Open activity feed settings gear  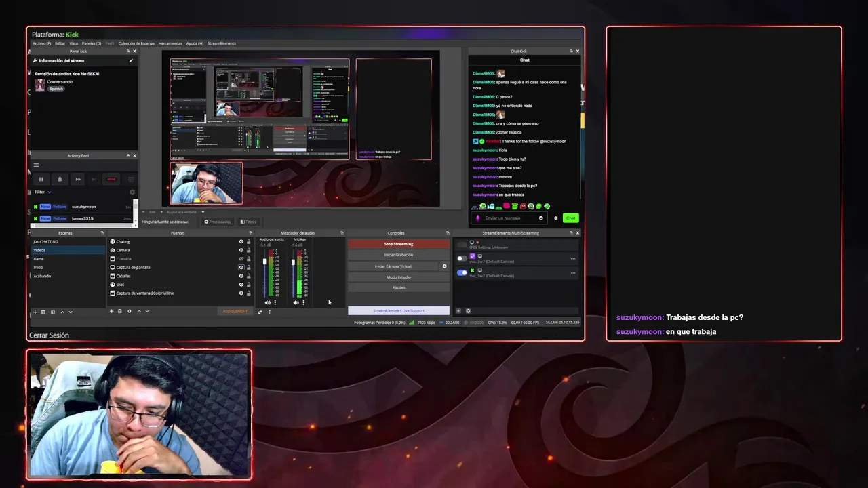132,192
